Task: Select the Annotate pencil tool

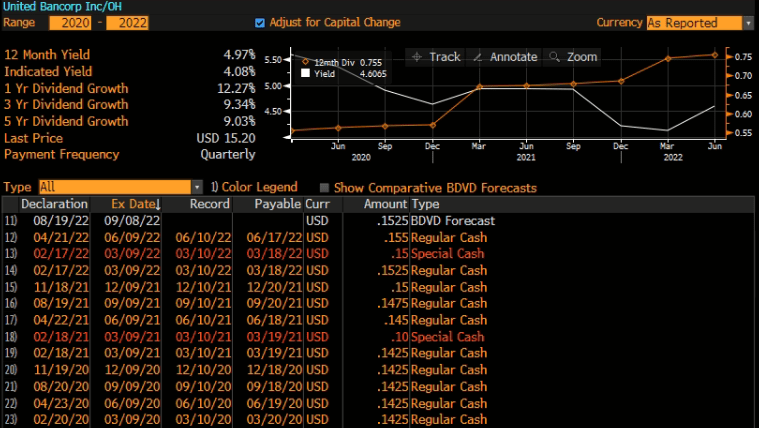Action: (x=506, y=57)
